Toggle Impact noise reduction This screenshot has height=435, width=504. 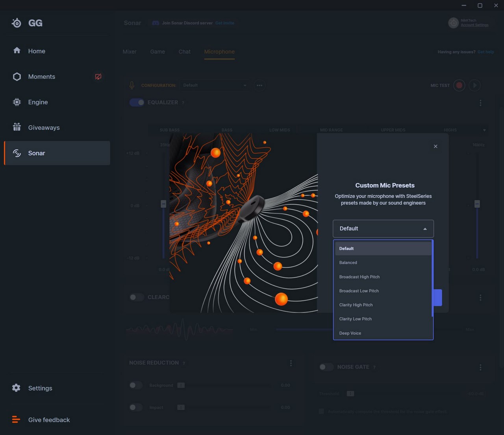point(136,407)
